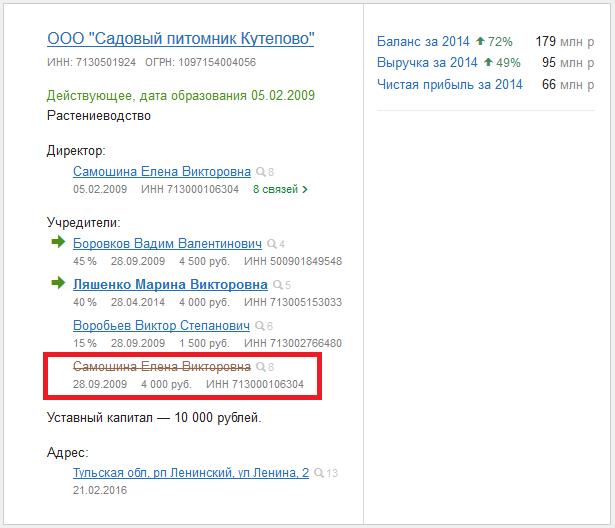The image size is (615, 528).
Task: Open founder Боровков Вадим Валентинович link
Action: pyautogui.click(x=168, y=244)
